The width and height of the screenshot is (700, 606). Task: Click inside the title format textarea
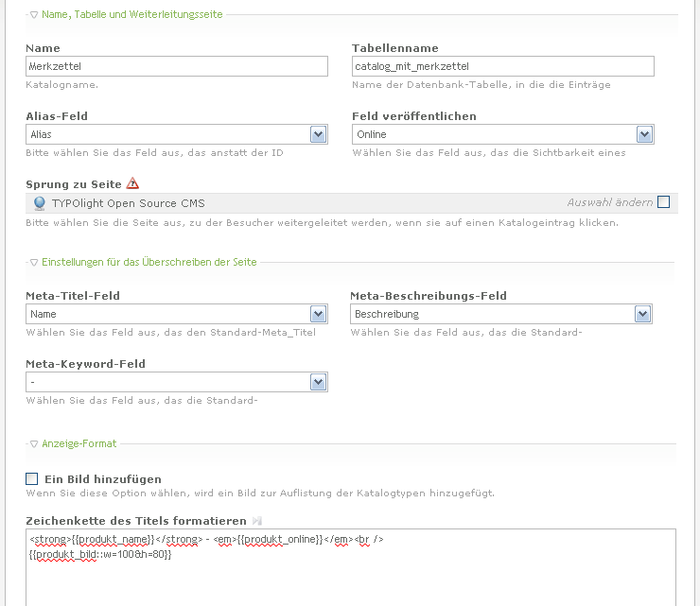[x=350, y=577]
